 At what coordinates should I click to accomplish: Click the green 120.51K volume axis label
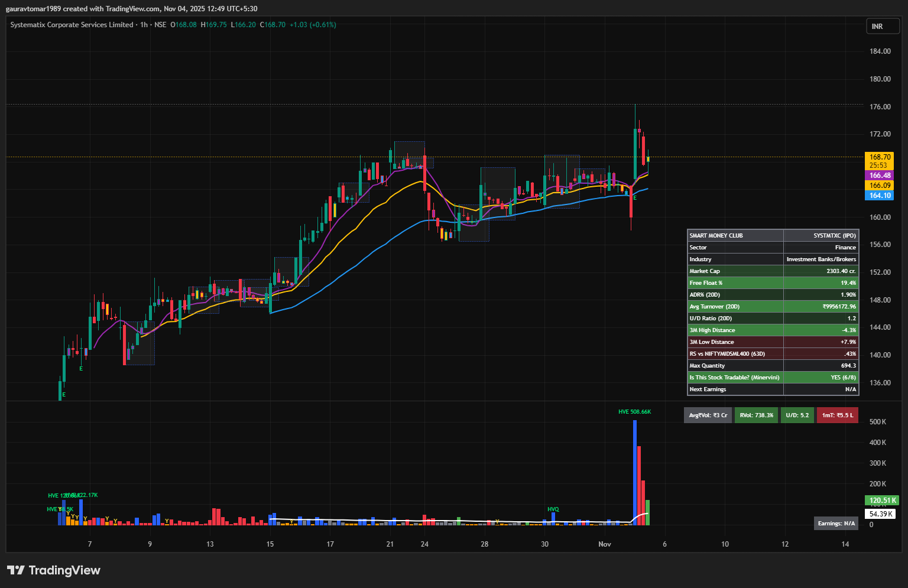[x=881, y=500]
